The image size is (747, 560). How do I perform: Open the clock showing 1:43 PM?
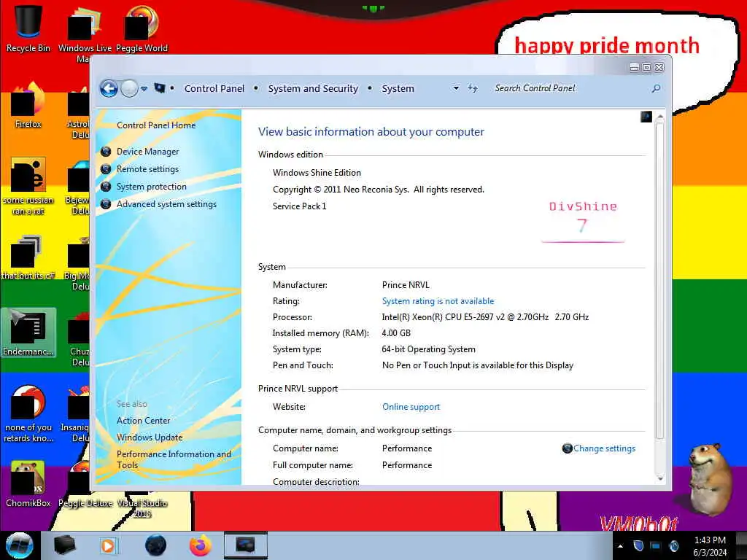[710, 546]
